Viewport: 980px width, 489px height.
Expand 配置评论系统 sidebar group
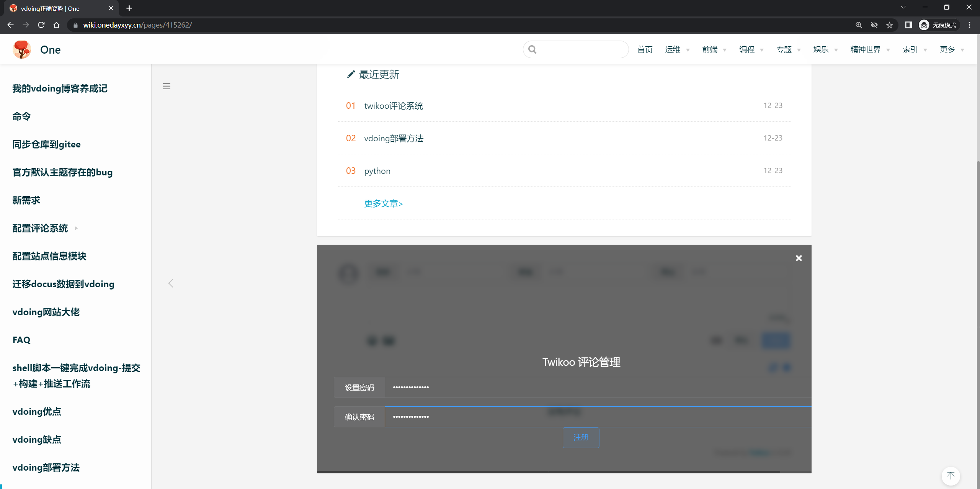coord(45,228)
